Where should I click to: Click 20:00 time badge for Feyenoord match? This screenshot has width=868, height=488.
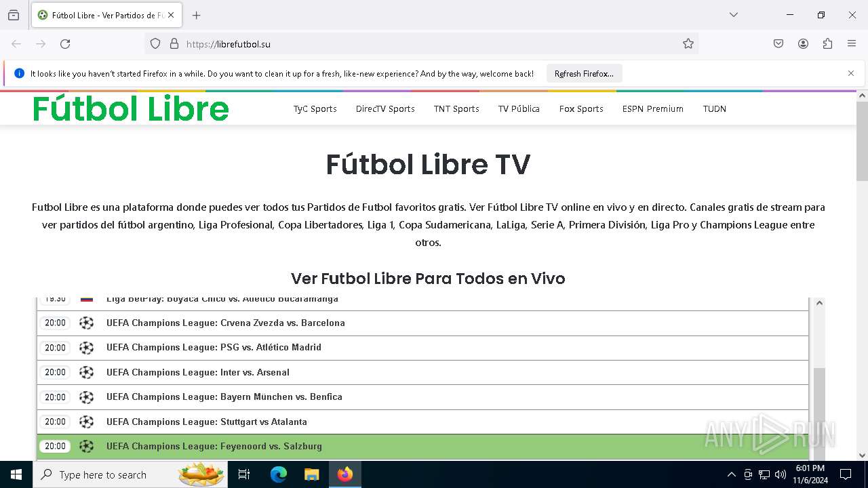pyautogui.click(x=55, y=446)
